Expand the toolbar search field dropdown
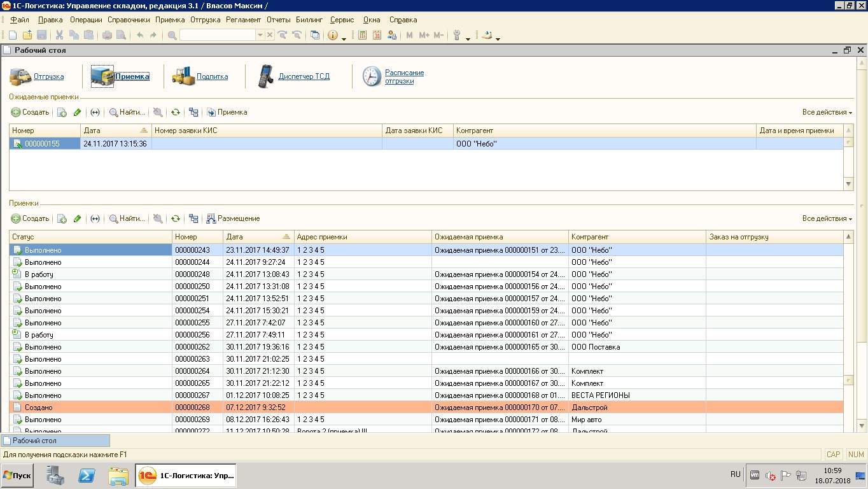The image size is (868, 489). [260, 35]
